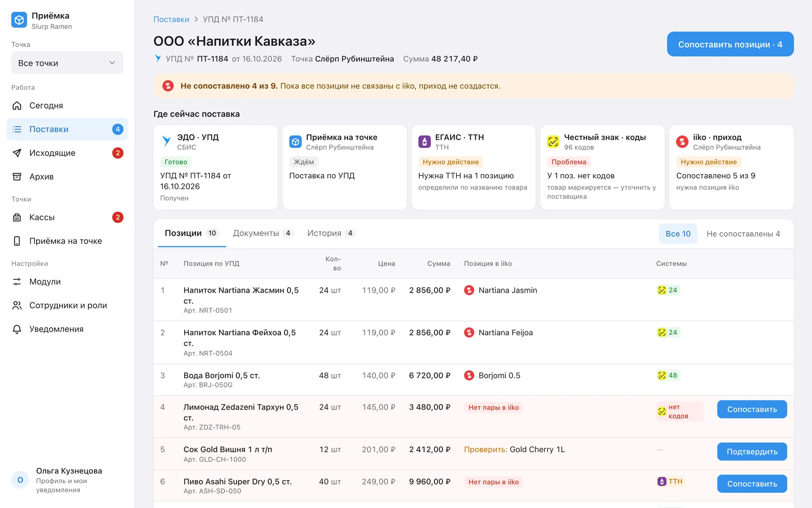
Task: Open the Все точки dropdown
Action: [67, 63]
